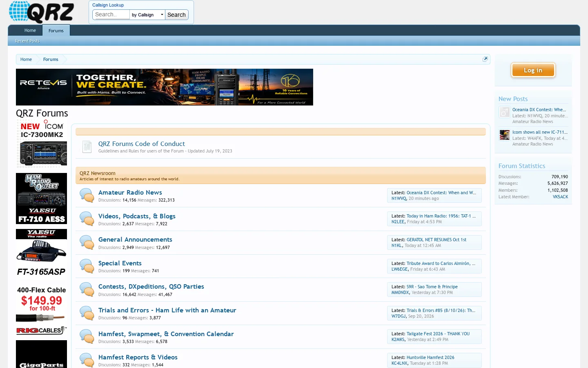Open the Icom IC-7300MK2 advertisement

pyautogui.click(x=42, y=144)
